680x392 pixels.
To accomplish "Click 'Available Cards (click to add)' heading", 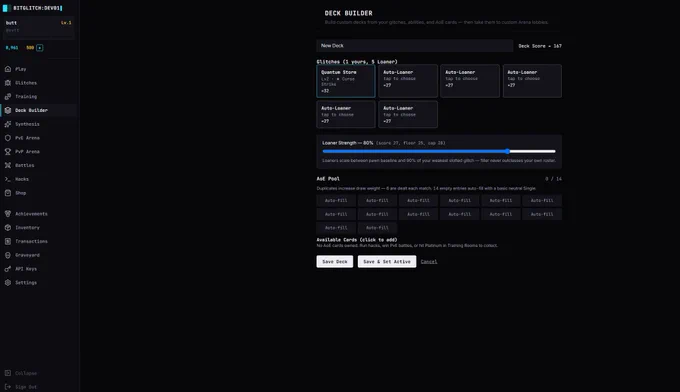I will click(x=357, y=240).
